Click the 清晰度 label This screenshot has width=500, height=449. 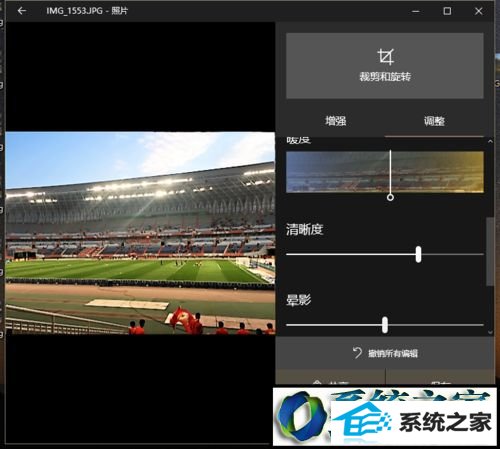[x=305, y=229]
